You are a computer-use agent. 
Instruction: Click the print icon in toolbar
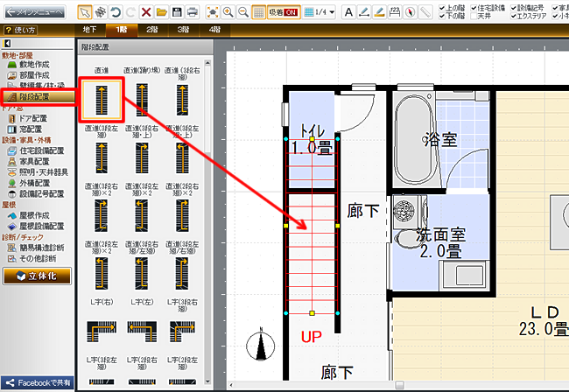[192, 12]
